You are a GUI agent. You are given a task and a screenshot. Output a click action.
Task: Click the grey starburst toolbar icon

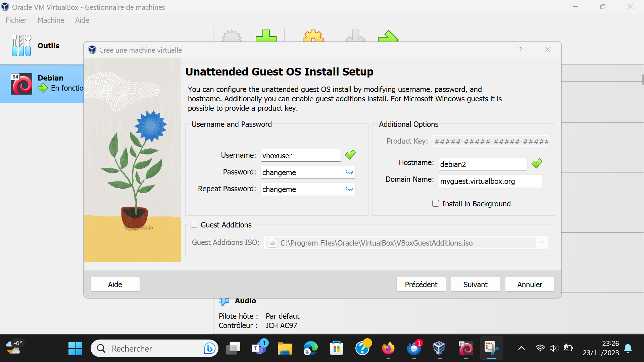[x=232, y=36]
